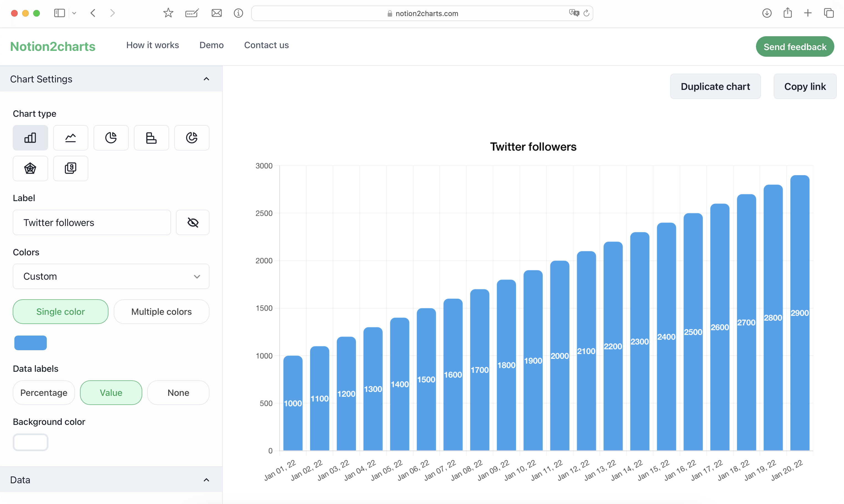Open the browser share menu

pos(787,13)
